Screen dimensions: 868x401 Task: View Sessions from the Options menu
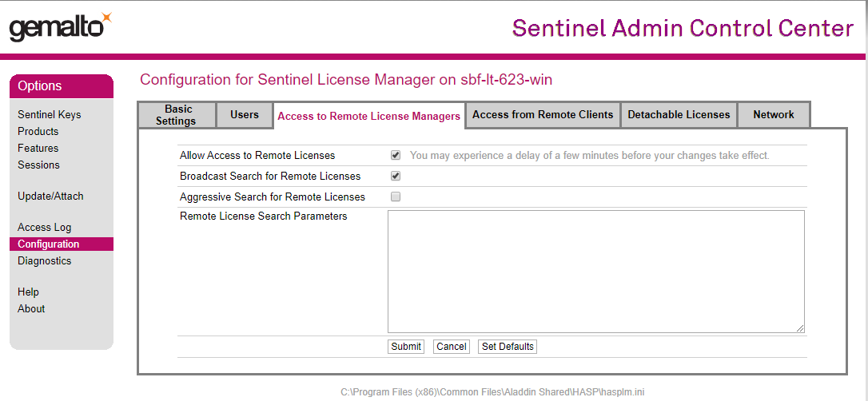point(39,165)
